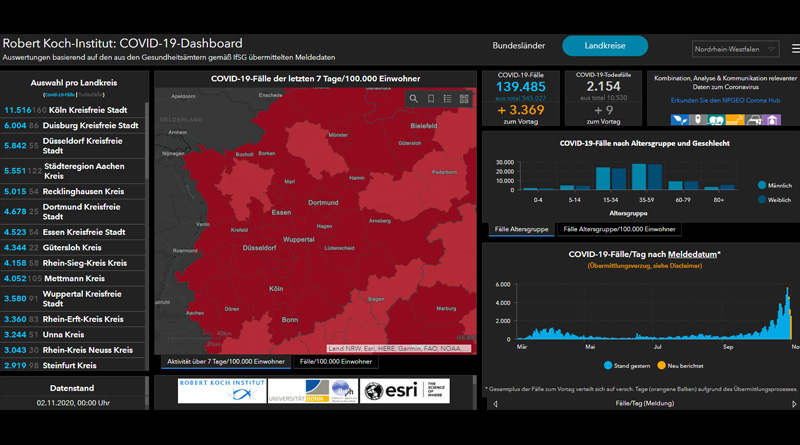Switch to Fälle Altersgruppe/100.000 Einwohner tab
Image resolution: width=800 pixels, height=445 pixels.
(x=619, y=229)
